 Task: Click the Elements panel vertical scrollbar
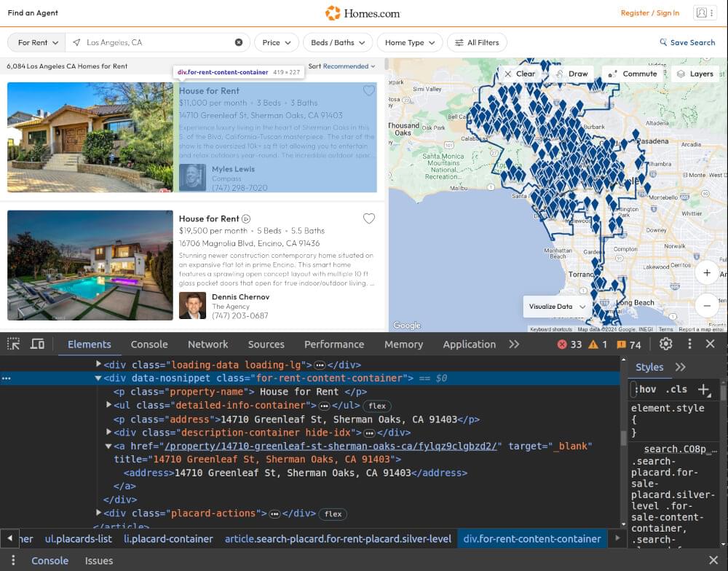point(623,437)
